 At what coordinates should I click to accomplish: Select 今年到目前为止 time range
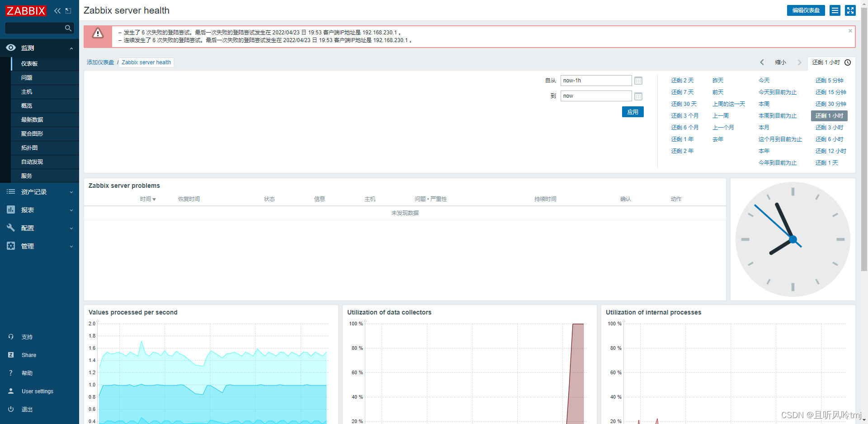click(x=778, y=163)
